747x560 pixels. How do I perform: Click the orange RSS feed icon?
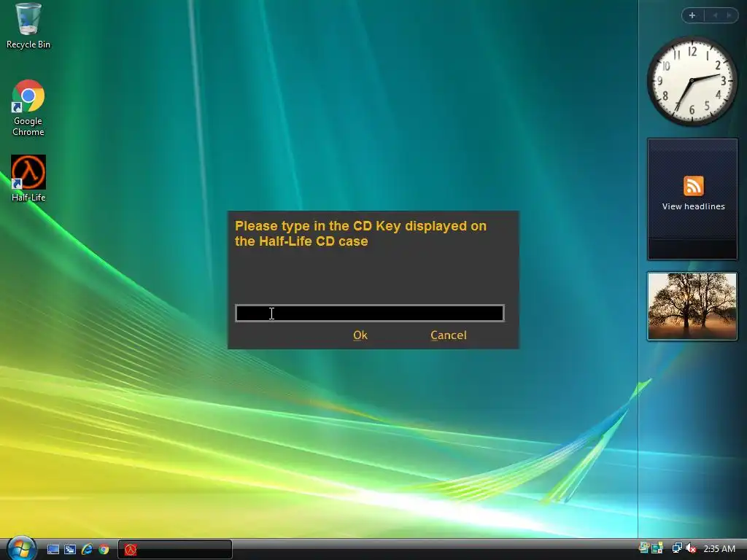693,186
